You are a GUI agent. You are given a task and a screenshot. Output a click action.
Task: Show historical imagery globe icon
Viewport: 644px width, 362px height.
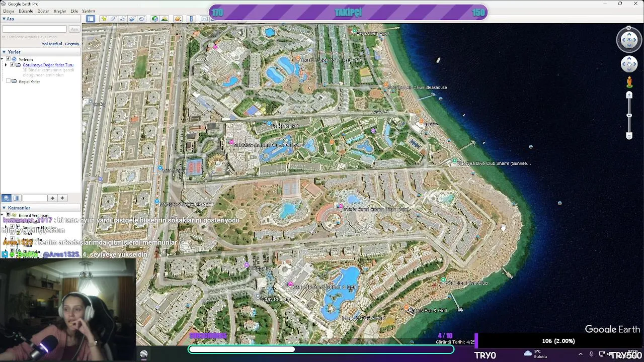[155, 19]
